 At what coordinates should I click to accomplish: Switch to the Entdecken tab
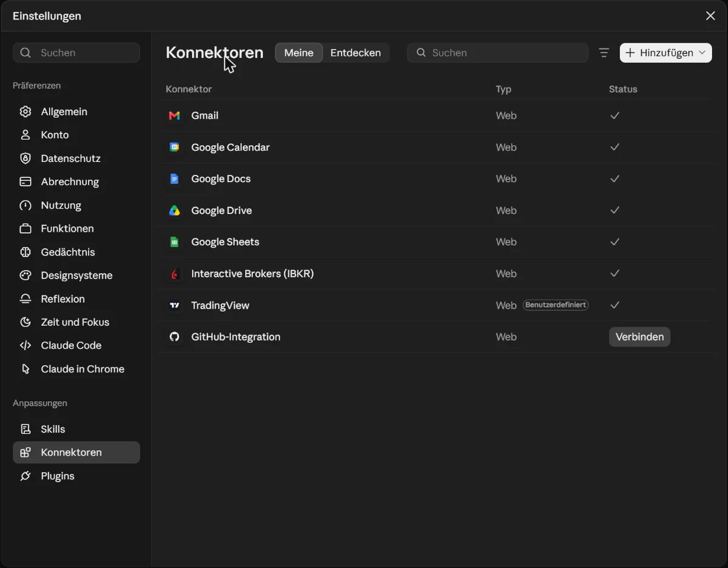pyautogui.click(x=356, y=53)
